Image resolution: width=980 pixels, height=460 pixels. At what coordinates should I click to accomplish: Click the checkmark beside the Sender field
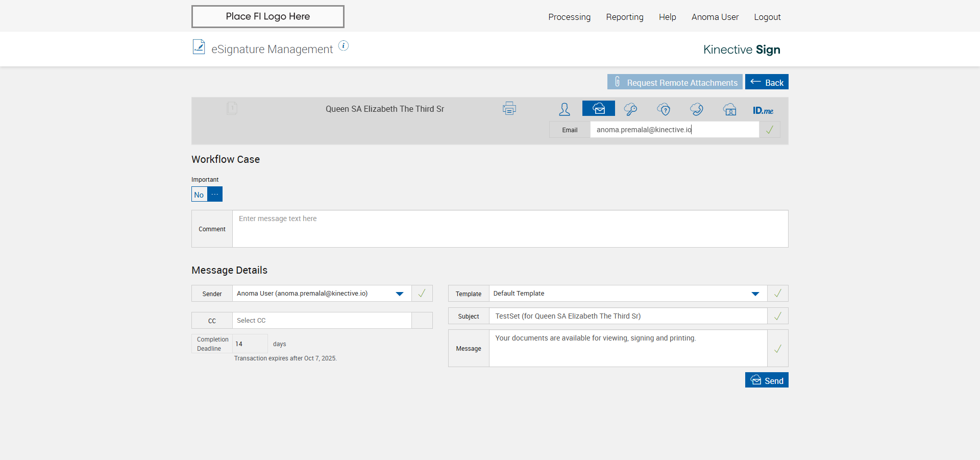[422, 294]
